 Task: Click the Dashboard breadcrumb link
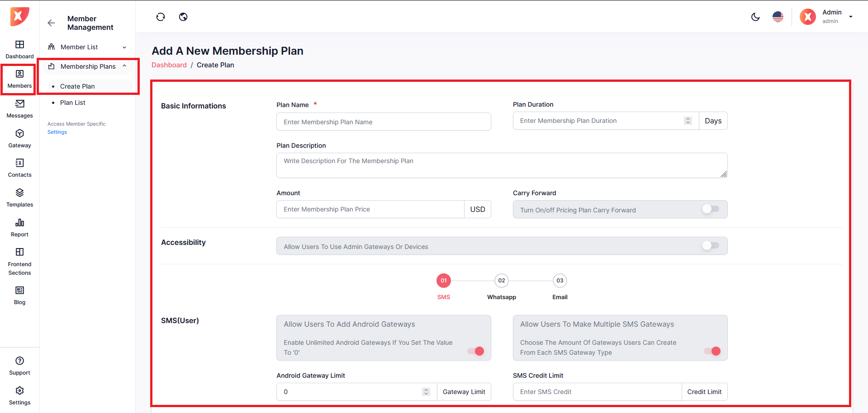point(169,65)
